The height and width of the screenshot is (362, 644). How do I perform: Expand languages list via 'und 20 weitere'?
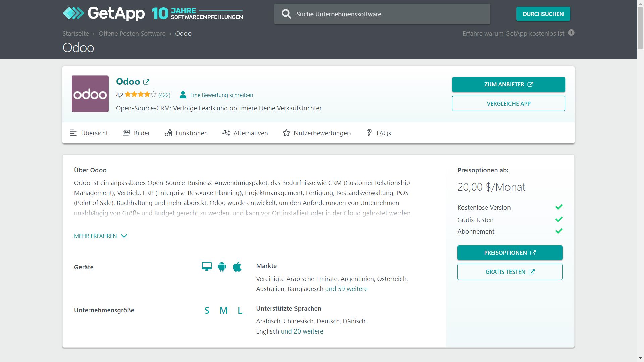click(302, 331)
